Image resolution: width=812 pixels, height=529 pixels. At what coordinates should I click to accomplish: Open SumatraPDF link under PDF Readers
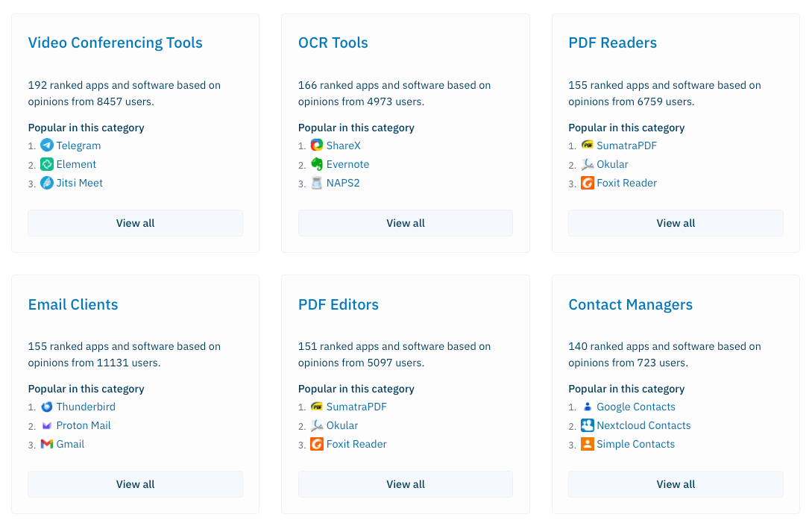pyautogui.click(x=626, y=145)
